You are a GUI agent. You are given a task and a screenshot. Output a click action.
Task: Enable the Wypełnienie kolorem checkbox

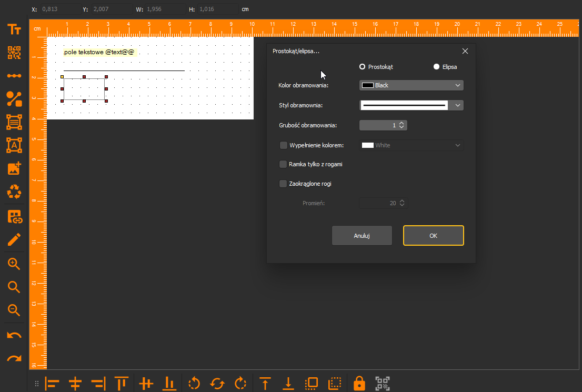click(x=283, y=145)
